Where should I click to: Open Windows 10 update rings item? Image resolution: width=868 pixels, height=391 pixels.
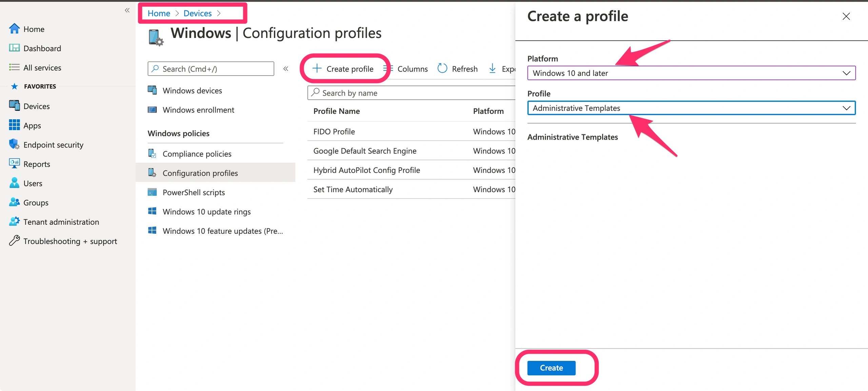point(206,212)
